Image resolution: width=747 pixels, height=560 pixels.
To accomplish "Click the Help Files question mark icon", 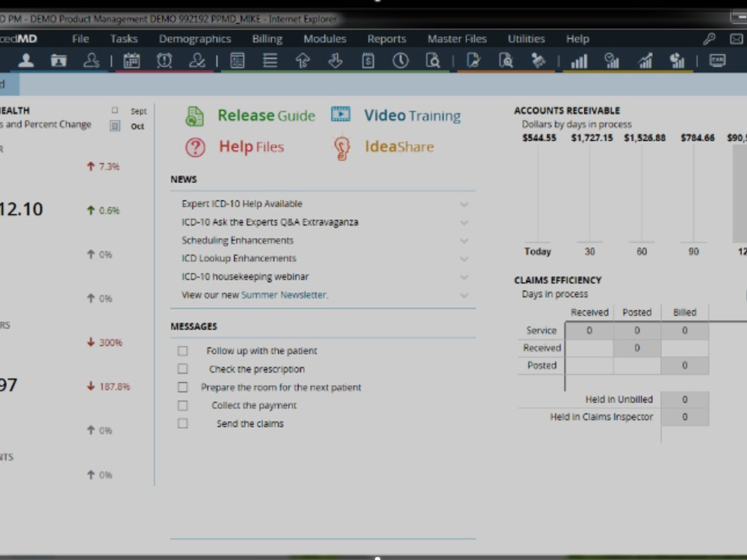I will tap(195, 148).
